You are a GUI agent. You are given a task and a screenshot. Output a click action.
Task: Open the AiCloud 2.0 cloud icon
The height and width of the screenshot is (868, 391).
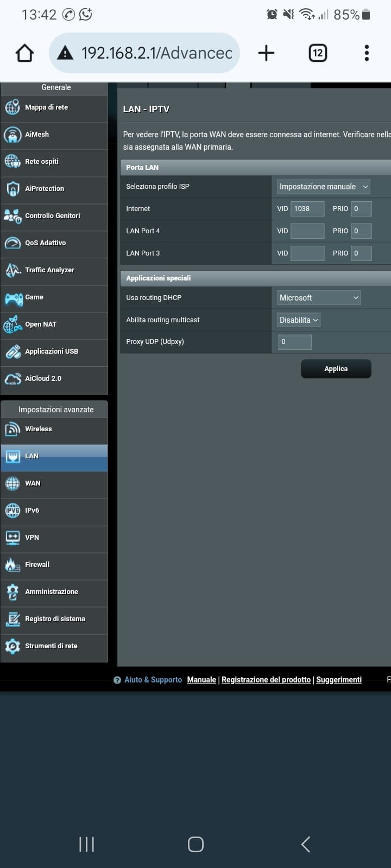coord(12,379)
